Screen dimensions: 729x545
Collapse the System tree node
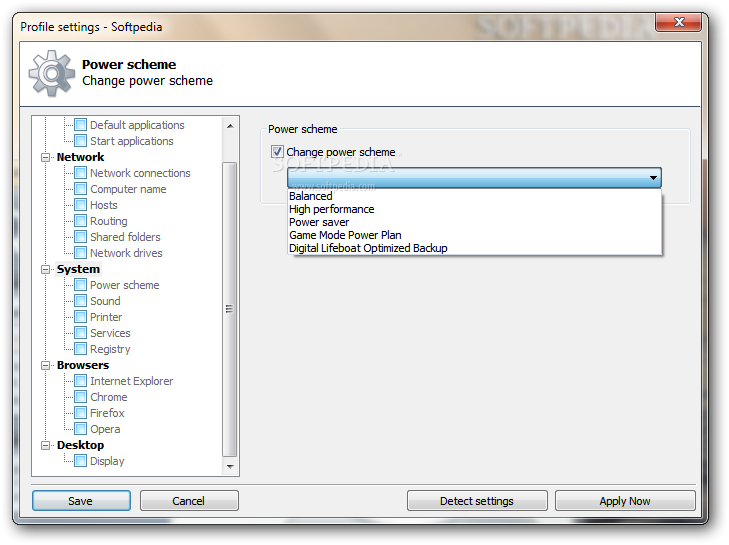[x=46, y=269]
